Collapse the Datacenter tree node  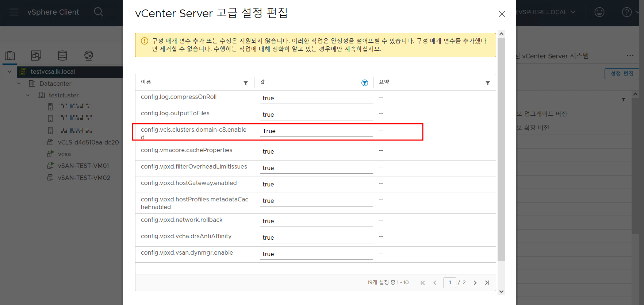[x=19, y=84]
